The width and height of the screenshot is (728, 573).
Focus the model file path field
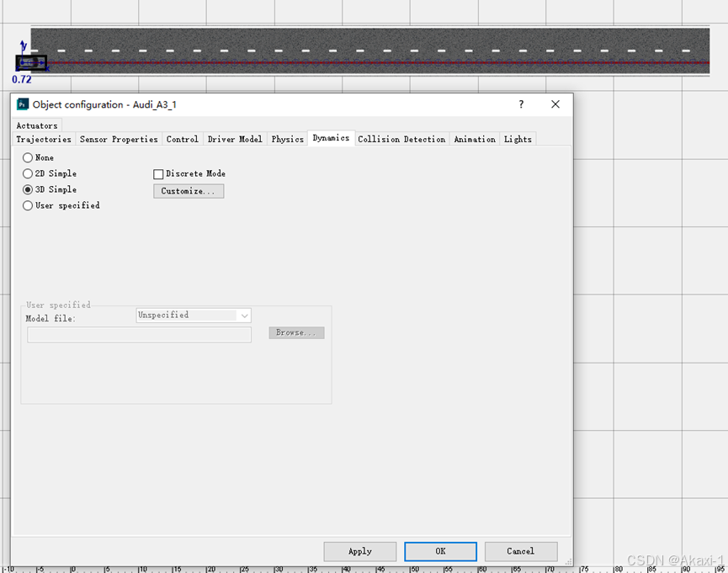139,334
